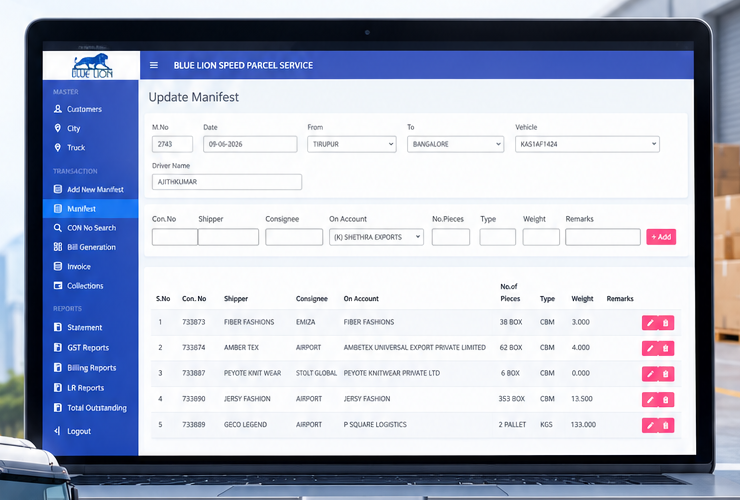The height and width of the screenshot is (500, 740).
Task: Click the weight value '133.000'
Action: (x=583, y=424)
